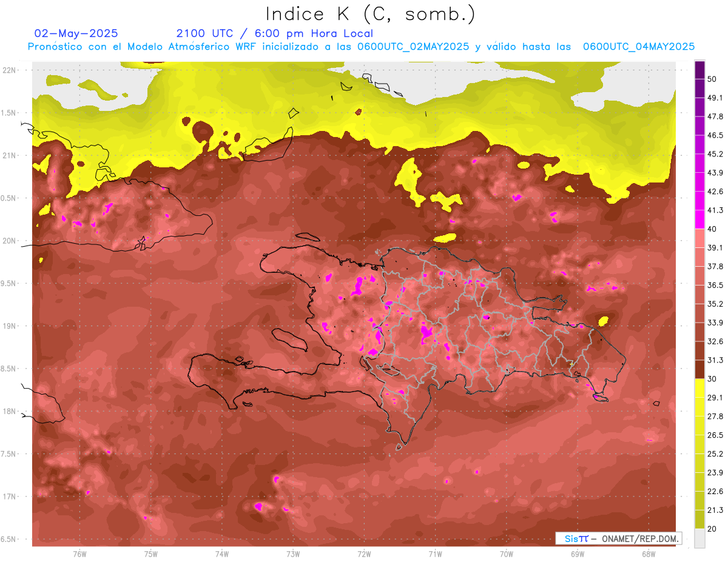Click the '69W' longitude label
The height and width of the screenshot is (562, 728).
pos(578,554)
